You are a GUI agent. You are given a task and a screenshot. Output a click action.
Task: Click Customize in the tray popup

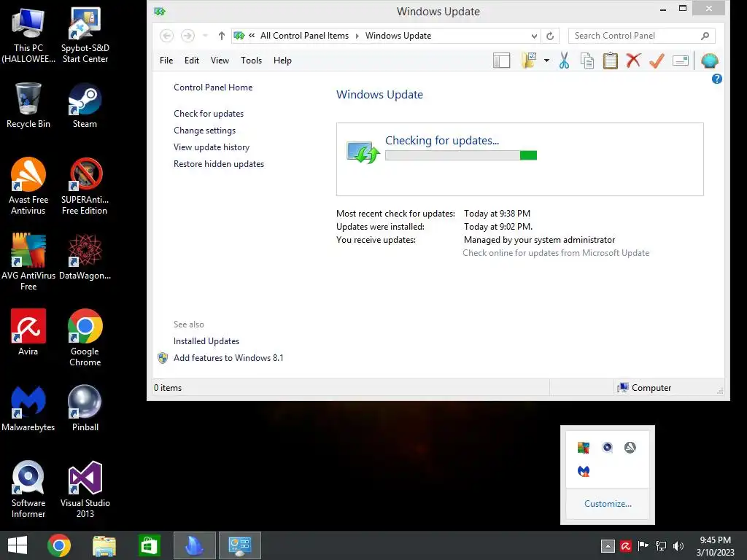coord(608,504)
